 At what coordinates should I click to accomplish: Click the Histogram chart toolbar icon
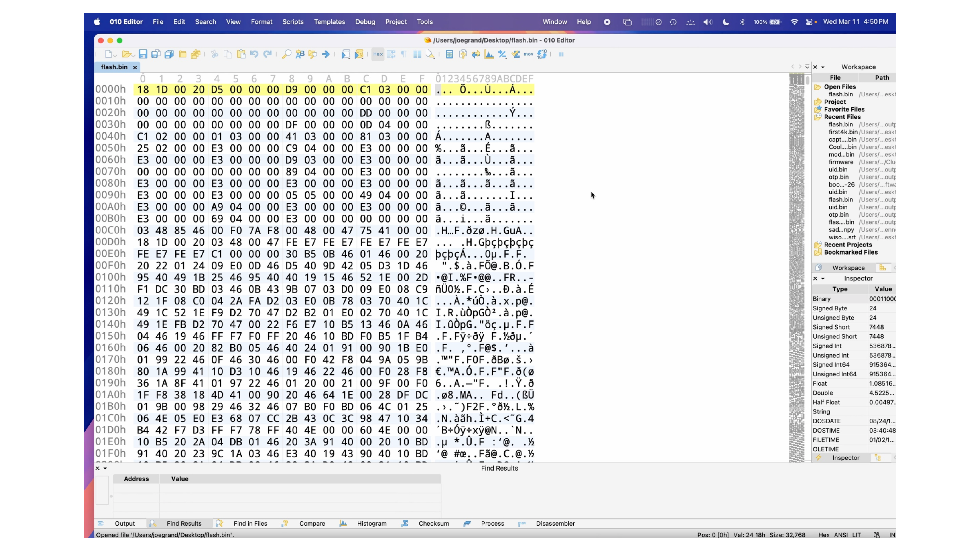489,54
